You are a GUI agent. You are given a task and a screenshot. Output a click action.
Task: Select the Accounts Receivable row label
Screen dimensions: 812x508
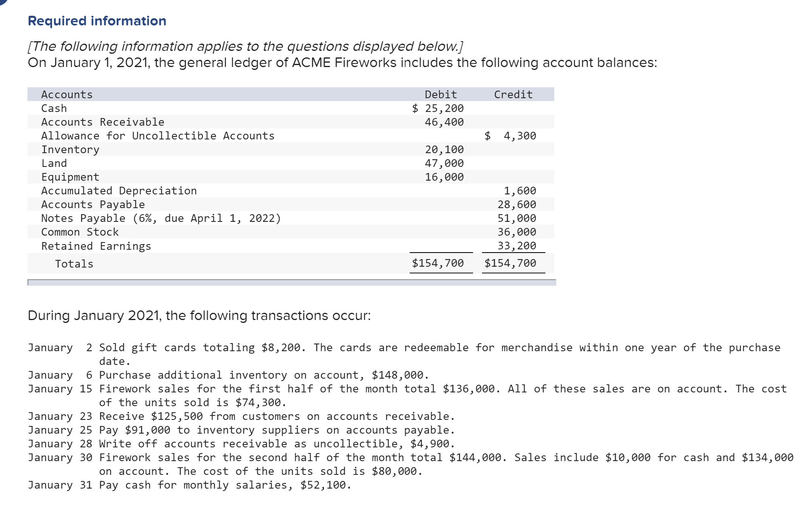pyautogui.click(x=103, y=122)
